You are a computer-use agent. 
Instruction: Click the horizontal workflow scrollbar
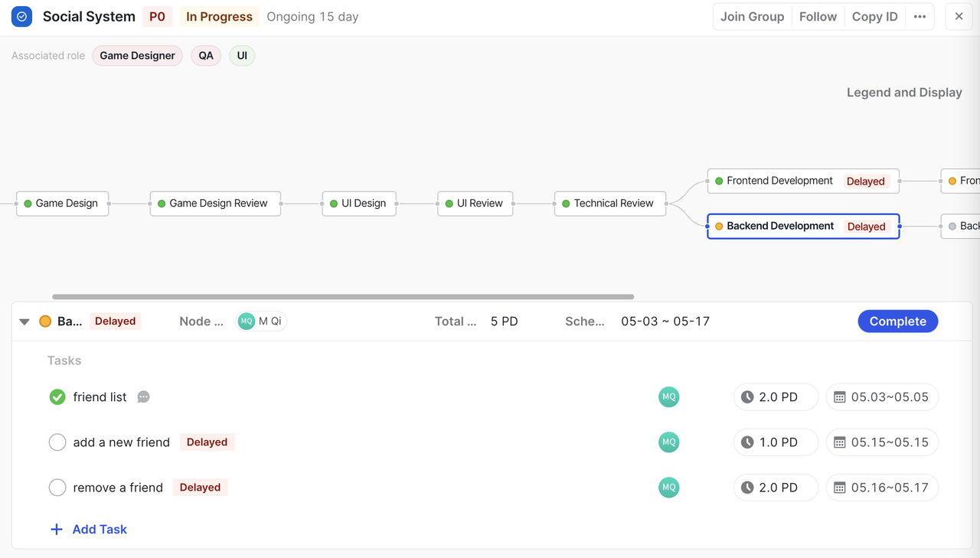pos(343,297)
